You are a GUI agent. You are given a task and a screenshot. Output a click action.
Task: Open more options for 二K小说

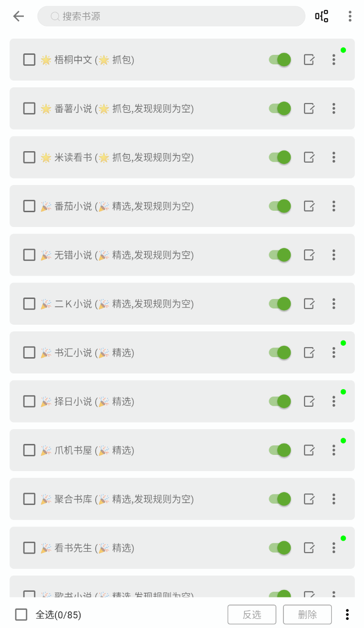[334, 304]
